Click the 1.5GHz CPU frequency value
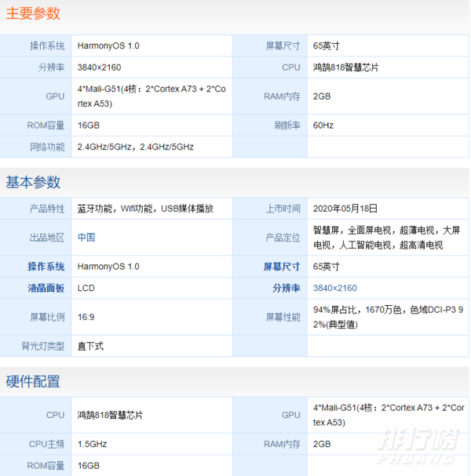The height and width of the screenshot is (476, 471). coord(92,444)
